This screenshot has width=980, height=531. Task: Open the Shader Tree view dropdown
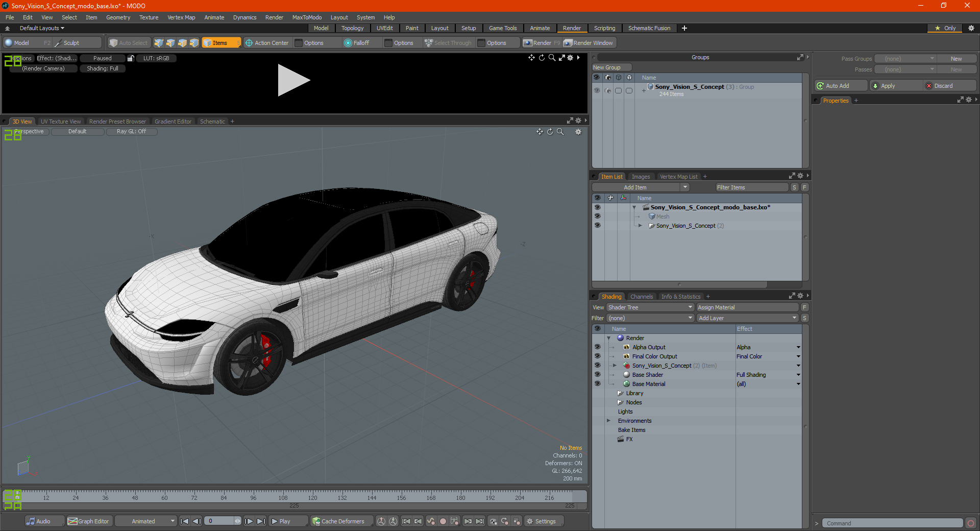[650, 307]
